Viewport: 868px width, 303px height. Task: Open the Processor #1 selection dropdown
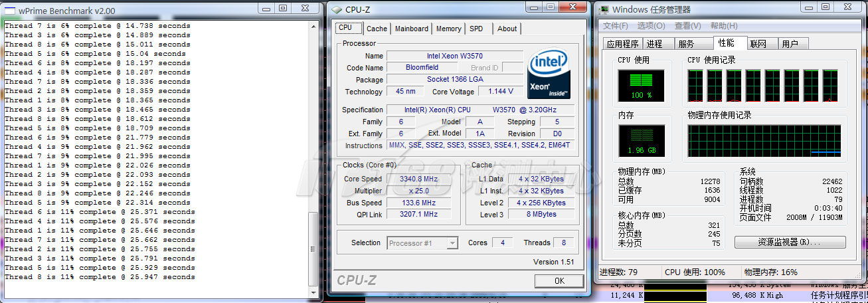point(422,243)
